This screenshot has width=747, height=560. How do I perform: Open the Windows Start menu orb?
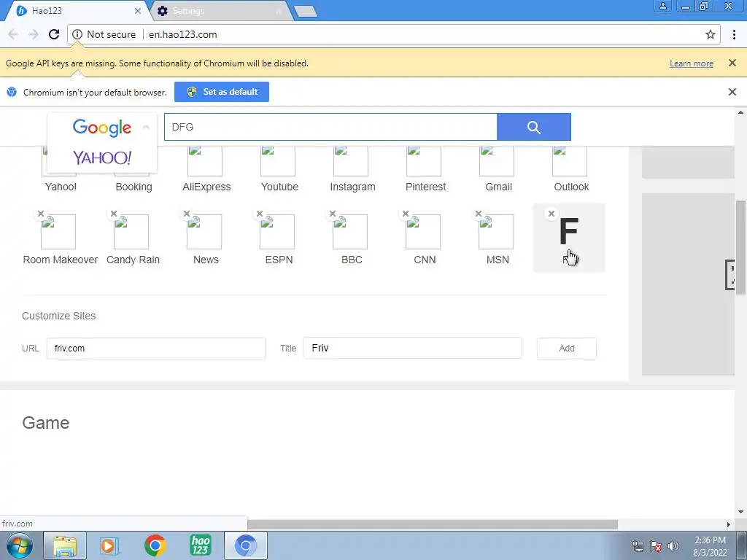pyautogui.click(x=19, y=545)
